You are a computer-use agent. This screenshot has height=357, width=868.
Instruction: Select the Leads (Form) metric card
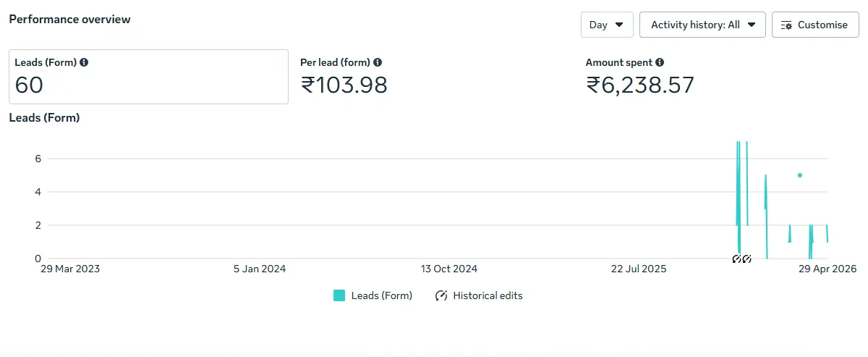[x=148, y=77]
